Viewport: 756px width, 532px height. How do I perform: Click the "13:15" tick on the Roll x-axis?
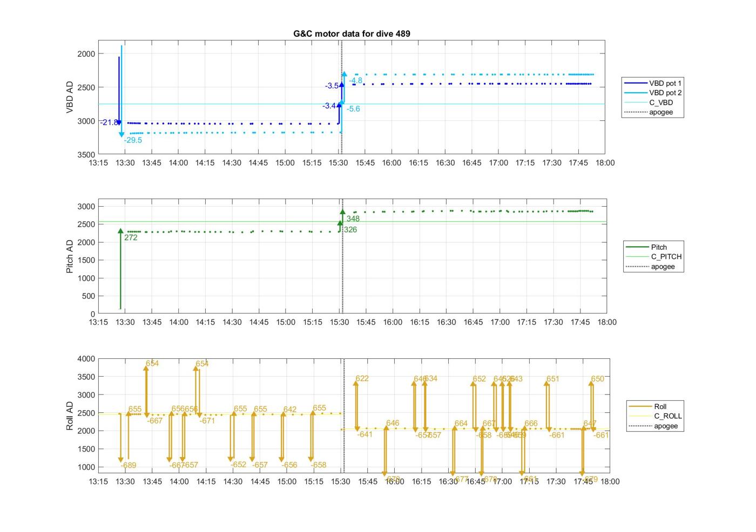pyautogui.click(x=98, y=481)
